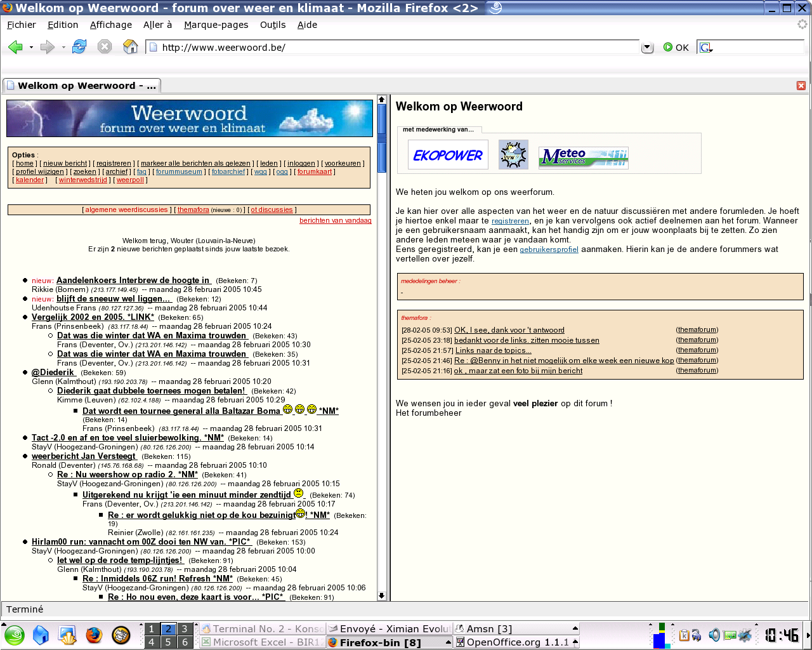Viewport: 812px width, 650px height.
Task: Close the current tab with red X
Action: [x=801, y=86]
